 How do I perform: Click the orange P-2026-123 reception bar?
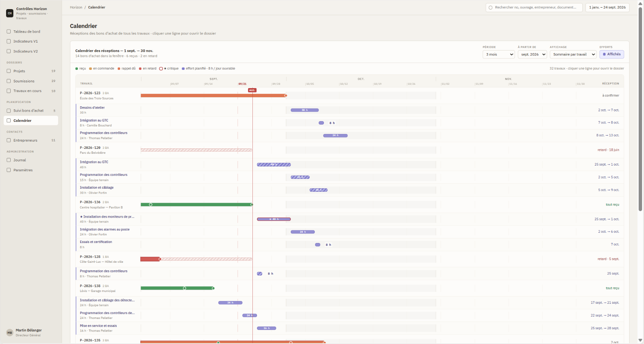213,96
